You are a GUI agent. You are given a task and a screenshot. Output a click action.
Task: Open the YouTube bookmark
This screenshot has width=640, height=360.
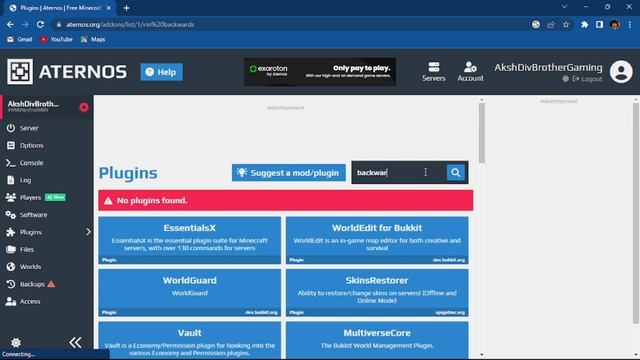tap(56, 40)
